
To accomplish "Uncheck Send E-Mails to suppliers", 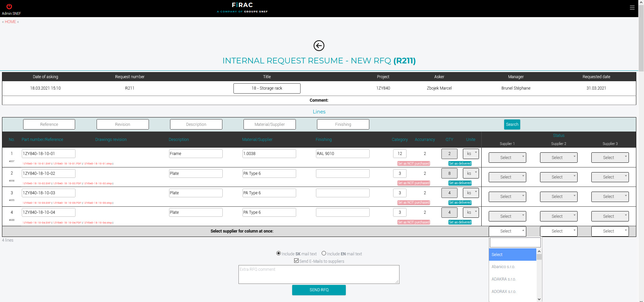I will (296, 261).
